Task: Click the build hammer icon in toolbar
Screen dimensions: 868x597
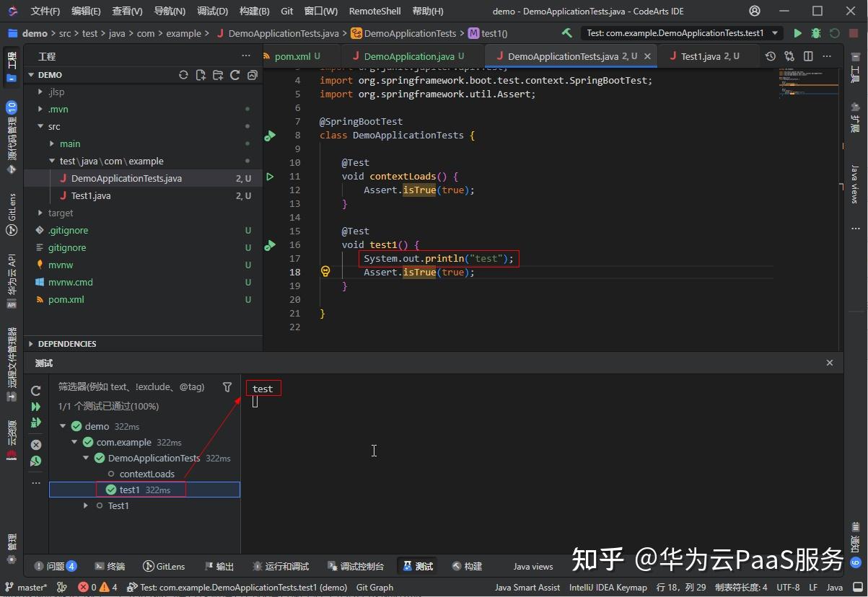Action: (x=567, y=33)
